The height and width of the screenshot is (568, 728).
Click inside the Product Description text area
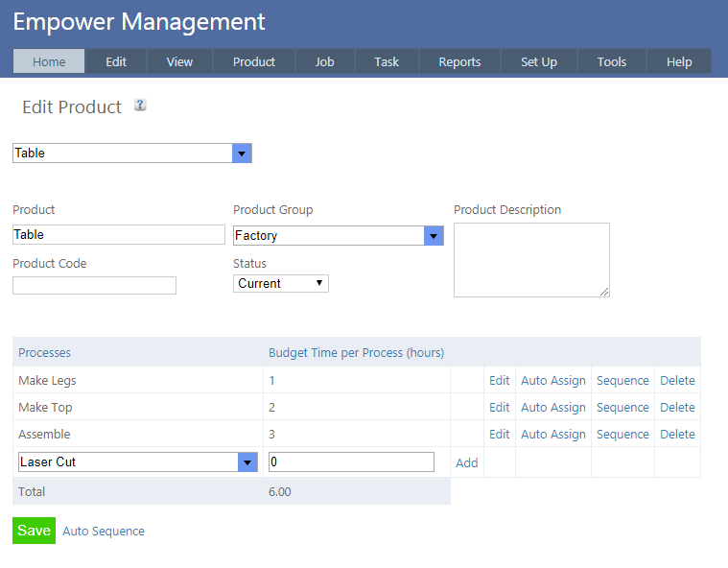530,260
